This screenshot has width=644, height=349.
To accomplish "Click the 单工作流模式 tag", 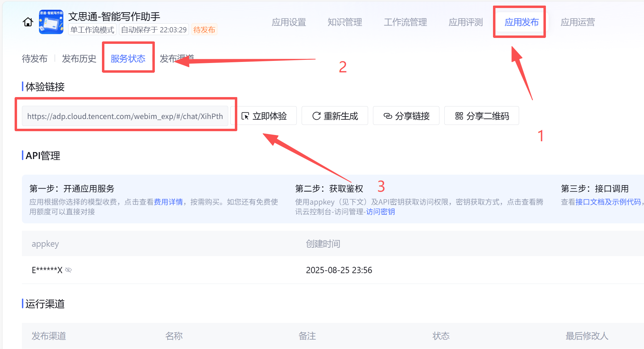I will pyautogui.click(x=92, y=30).
